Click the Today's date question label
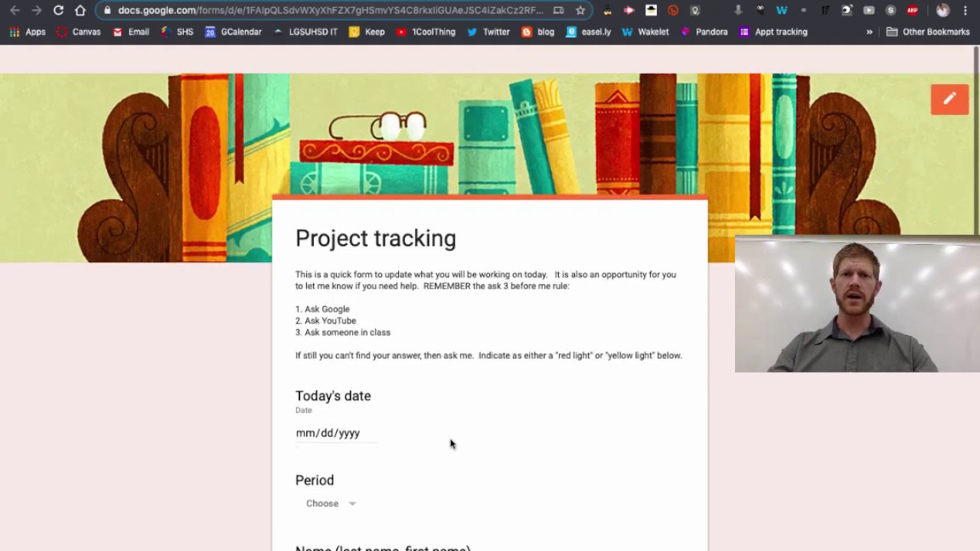The image size is (980, 551). pyautogui.click(x=333, y=396)
